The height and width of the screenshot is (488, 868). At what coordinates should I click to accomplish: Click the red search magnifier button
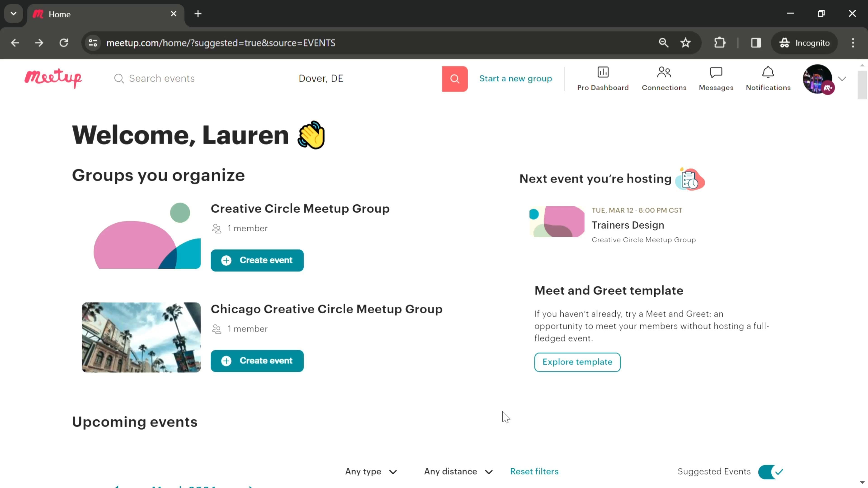click(x=455, y=79)
